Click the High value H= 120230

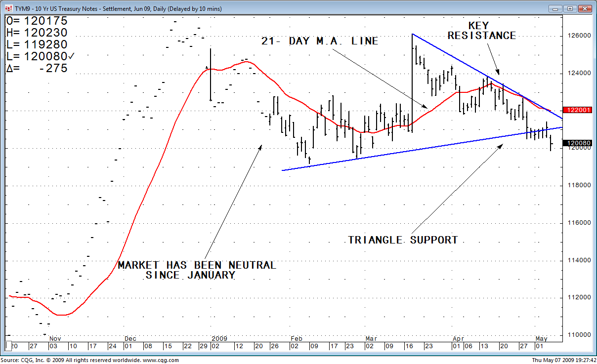37,33
